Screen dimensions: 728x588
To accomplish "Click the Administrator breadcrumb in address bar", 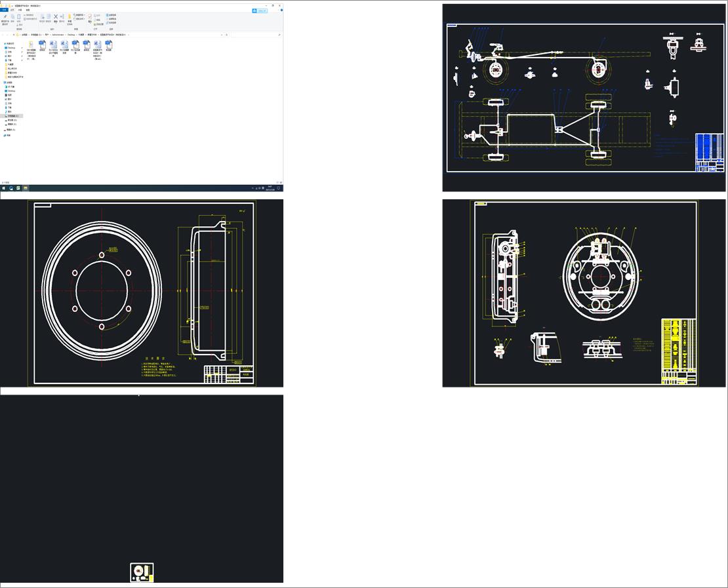I will tap(58, 35).
